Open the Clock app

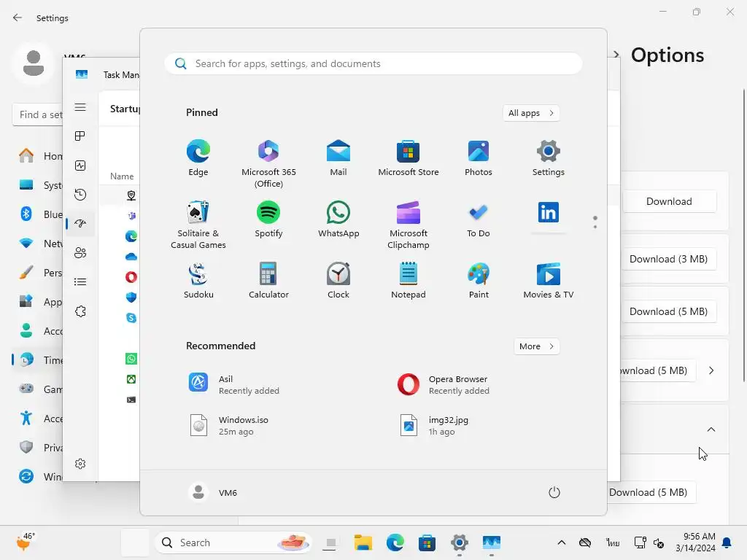[x=338, y=281]
